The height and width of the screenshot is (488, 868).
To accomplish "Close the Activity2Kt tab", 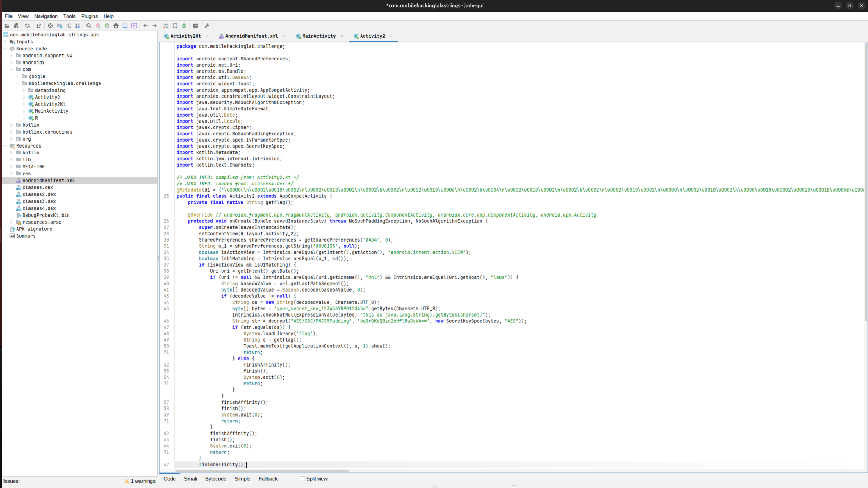I will tap(207, 36).
